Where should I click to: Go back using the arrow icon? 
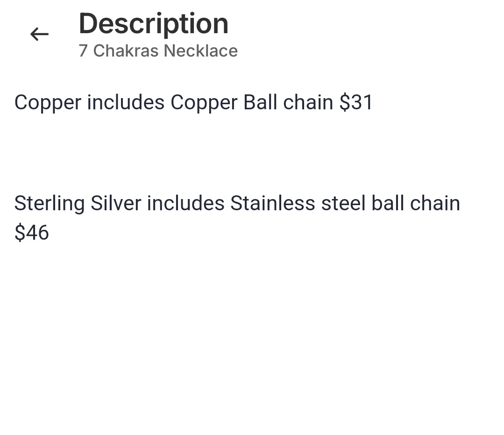coord(39,34)
